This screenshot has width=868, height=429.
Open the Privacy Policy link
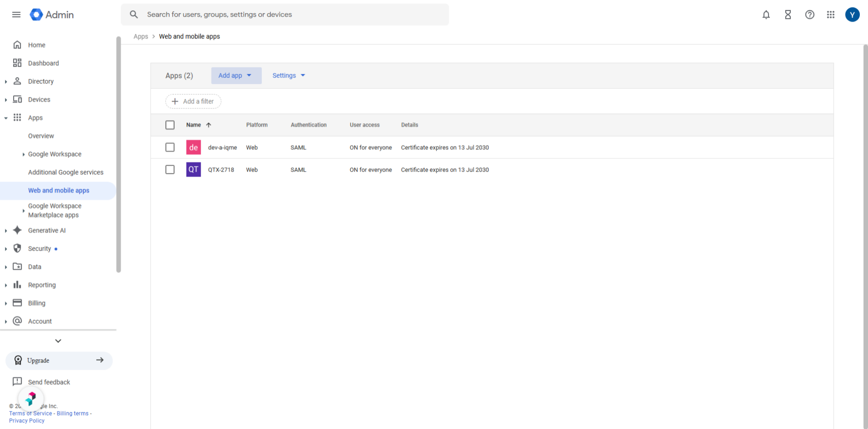pos(27,420)
